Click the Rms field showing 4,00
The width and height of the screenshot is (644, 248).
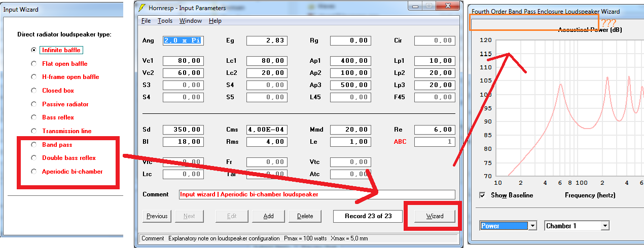pyautogui.click(x=267, y=142)
